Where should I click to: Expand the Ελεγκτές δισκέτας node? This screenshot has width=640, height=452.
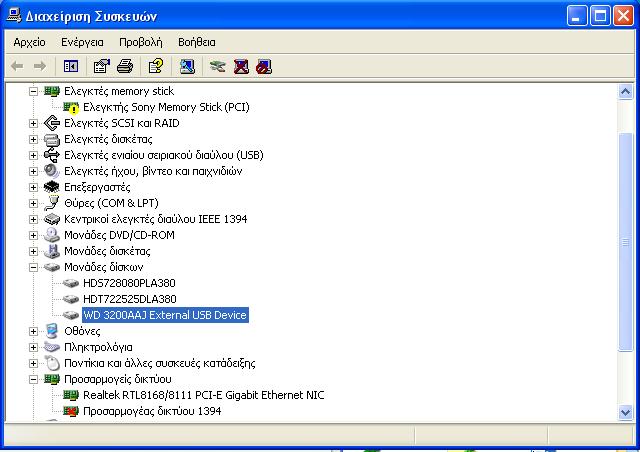pyautogui.click(x=33, y=139)
